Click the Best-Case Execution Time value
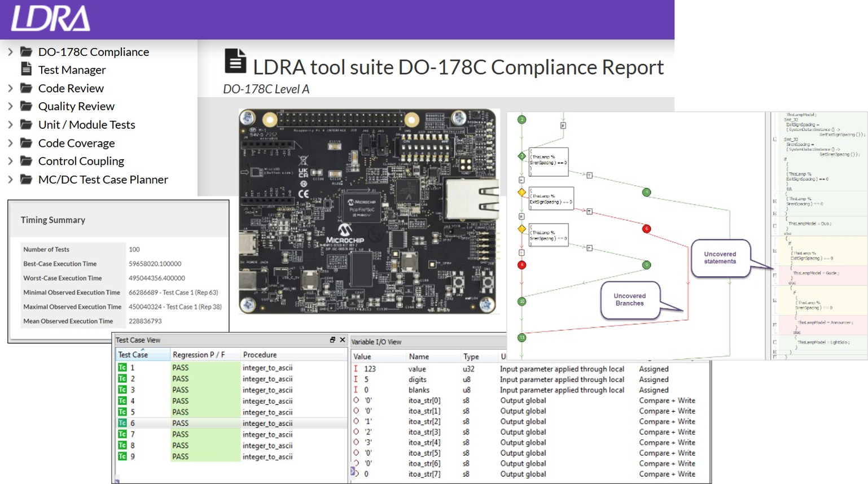The image size is (868, 484). [x=155, y=264]
